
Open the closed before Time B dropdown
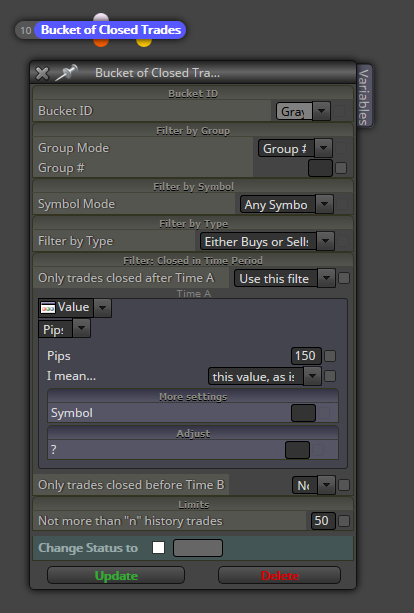click(314, 486)
